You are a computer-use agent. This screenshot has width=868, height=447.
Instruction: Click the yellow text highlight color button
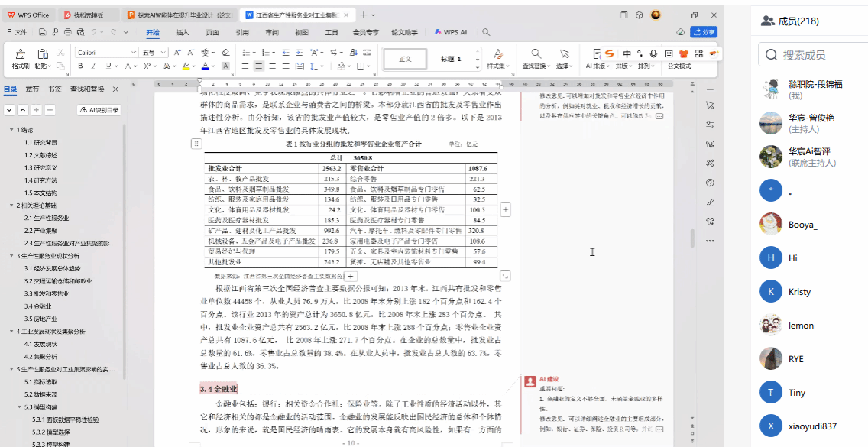[186, 66]
